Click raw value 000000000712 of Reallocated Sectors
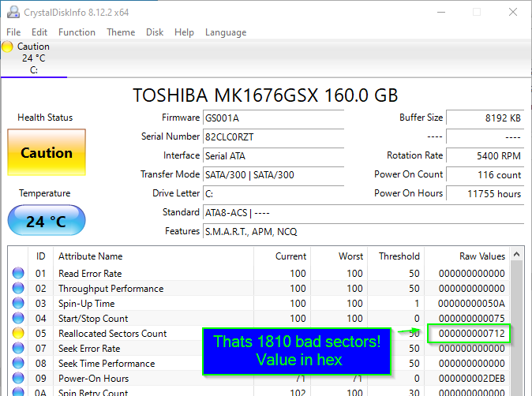532x396 pixels. [x=471, y=333]
